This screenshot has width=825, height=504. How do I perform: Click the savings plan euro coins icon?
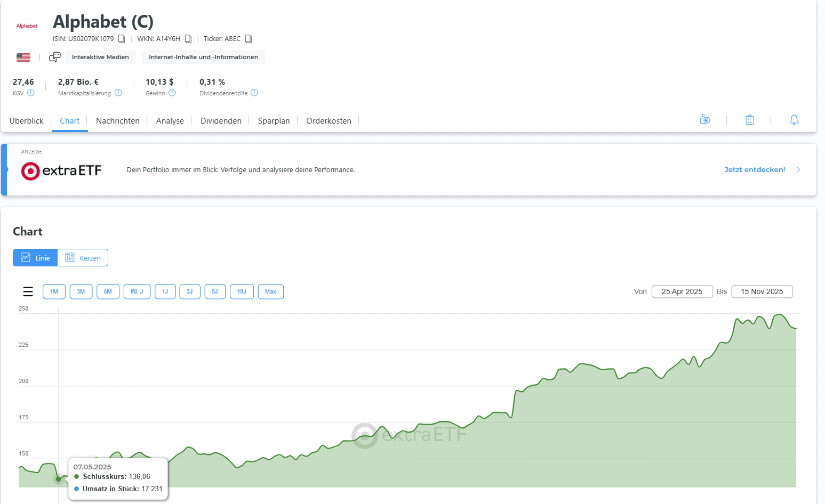pyautogui.click(x=705, y=119)
